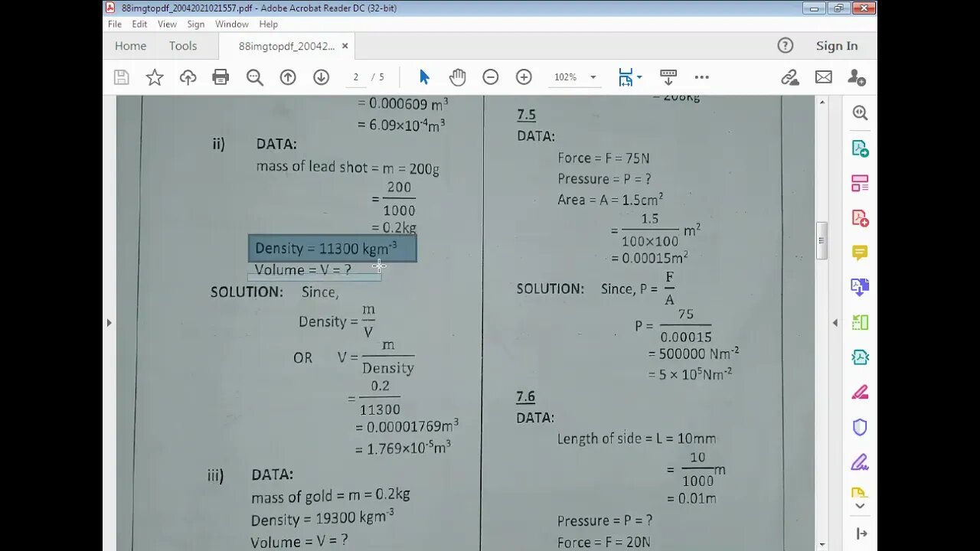Open the Help question mark icon
The image size is (980, 551).
(x=786, y=46)
